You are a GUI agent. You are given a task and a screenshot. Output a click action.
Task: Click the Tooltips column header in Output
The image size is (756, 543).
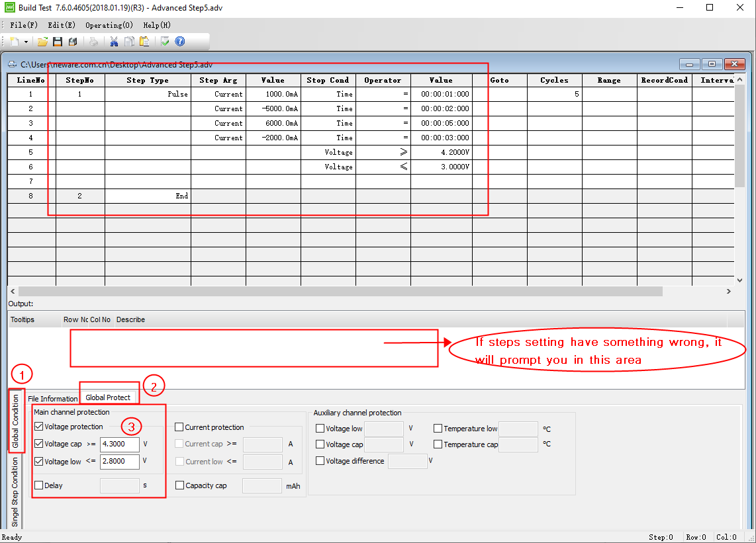(34, 319)
